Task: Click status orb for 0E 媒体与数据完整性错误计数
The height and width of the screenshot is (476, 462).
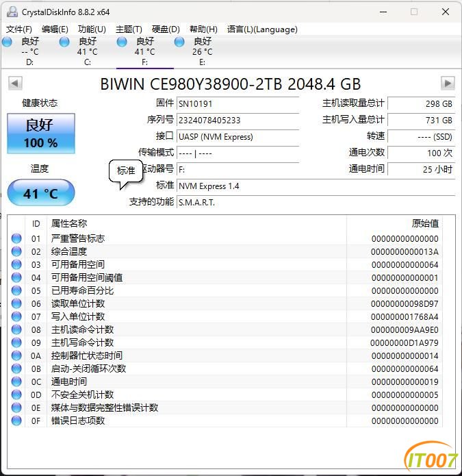Action: (16, 408)
